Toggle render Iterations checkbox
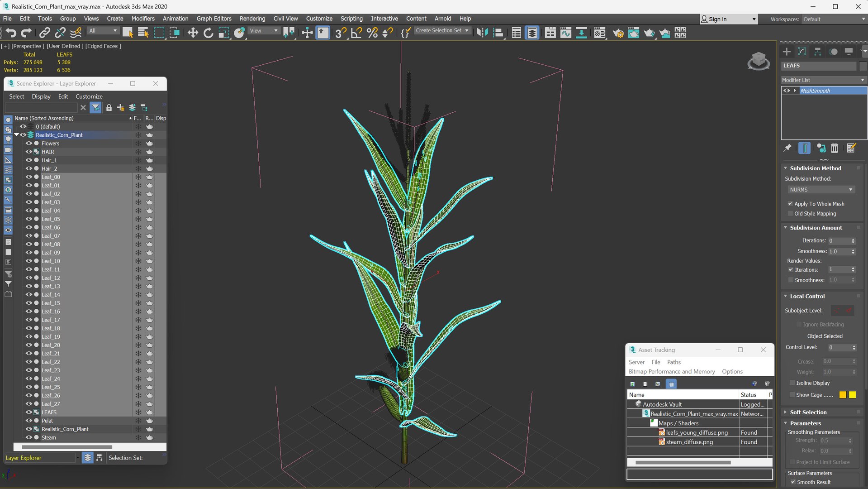868x489 pixels. [x=791, y=270]
